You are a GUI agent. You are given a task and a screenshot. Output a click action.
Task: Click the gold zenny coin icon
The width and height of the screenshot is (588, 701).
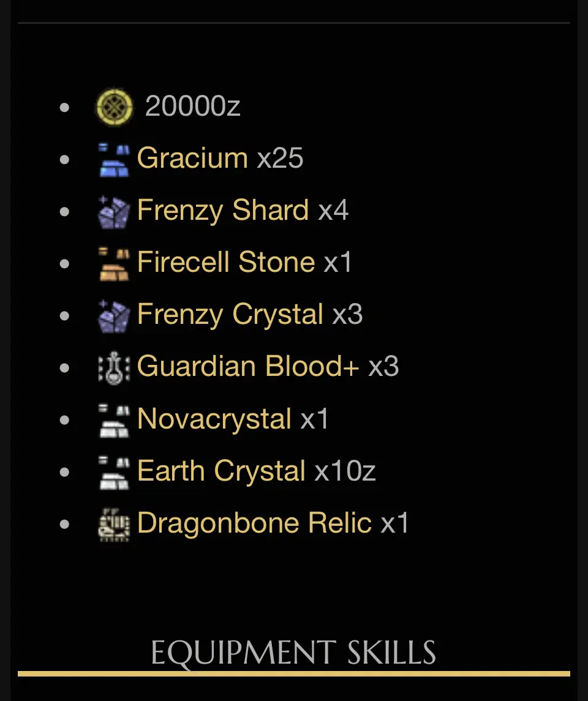point(115,107)
